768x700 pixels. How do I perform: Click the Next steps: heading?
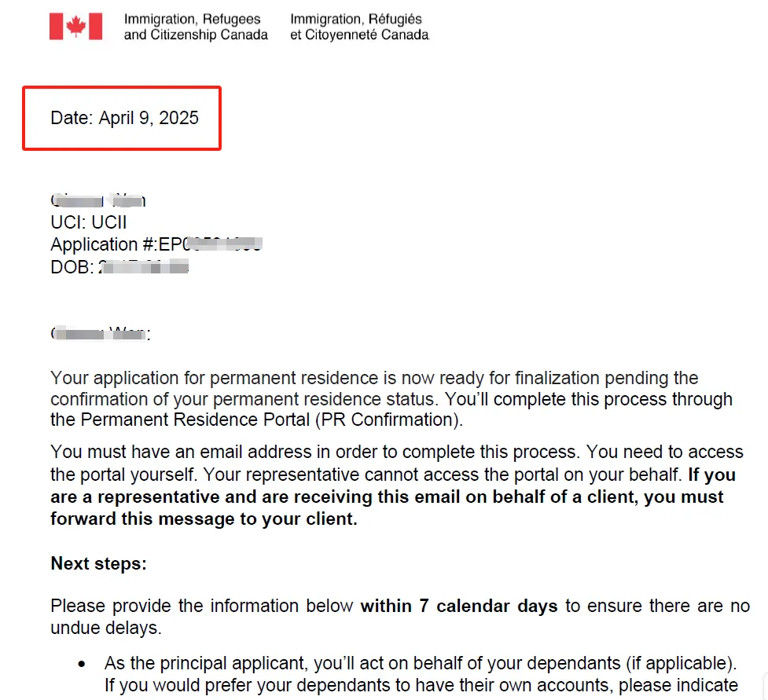click(x=98, y=563)
